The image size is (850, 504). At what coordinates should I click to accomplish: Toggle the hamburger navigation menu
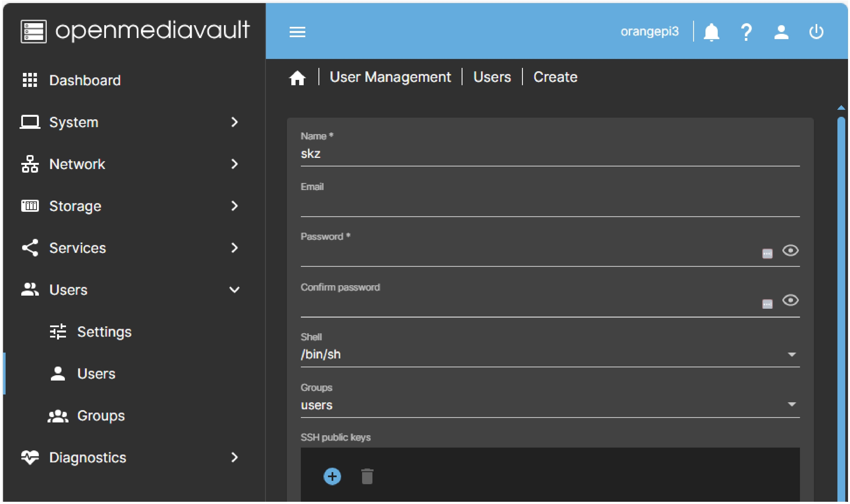pyautogui.click(x=297, y=32)
